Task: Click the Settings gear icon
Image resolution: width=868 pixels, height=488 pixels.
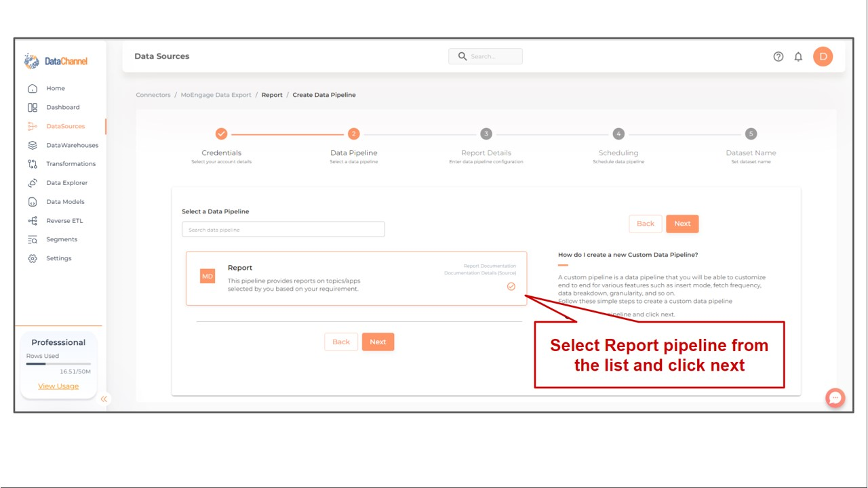Action: pos(33,259)
